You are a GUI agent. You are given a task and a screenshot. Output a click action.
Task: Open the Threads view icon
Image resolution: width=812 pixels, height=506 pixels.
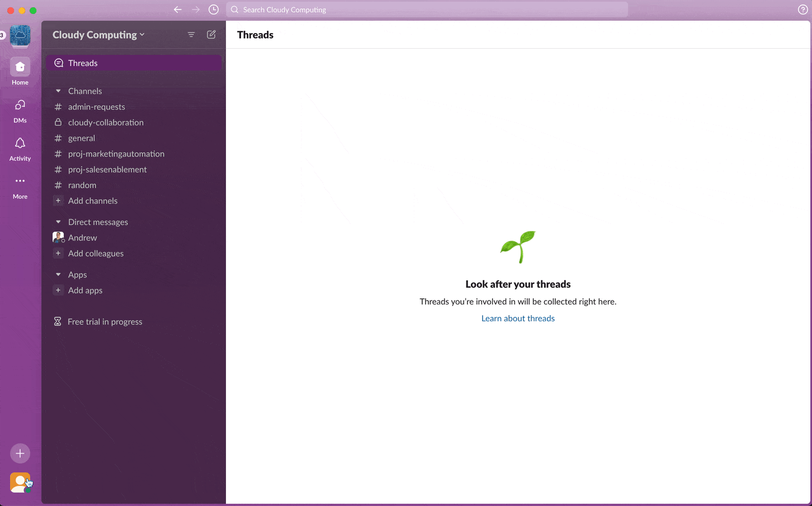point(58,63)
